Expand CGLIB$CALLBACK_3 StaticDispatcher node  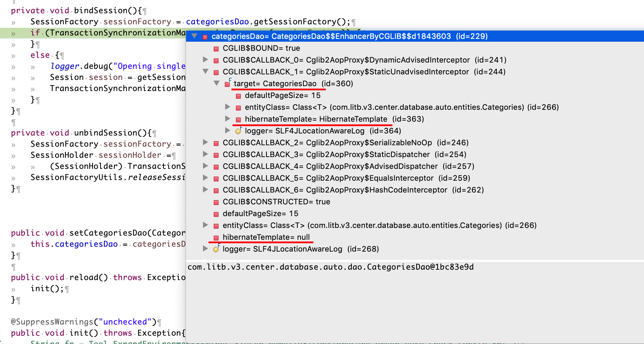point(205,154)
